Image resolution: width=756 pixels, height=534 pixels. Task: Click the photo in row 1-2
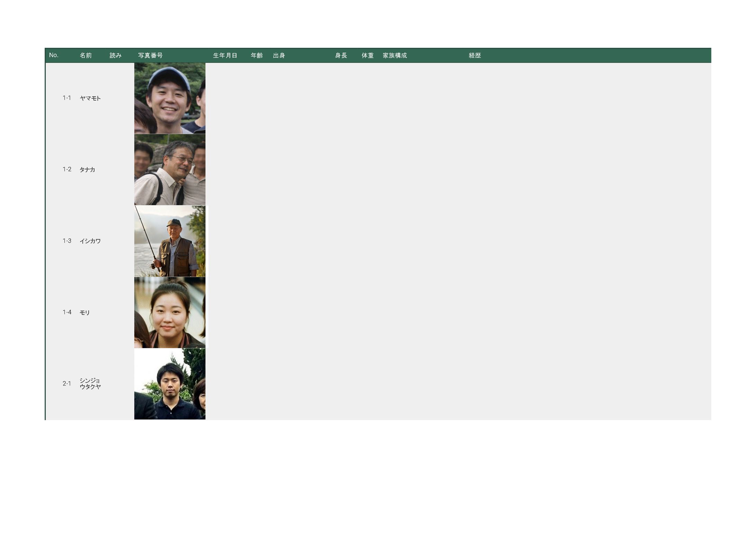coord(170,170)
